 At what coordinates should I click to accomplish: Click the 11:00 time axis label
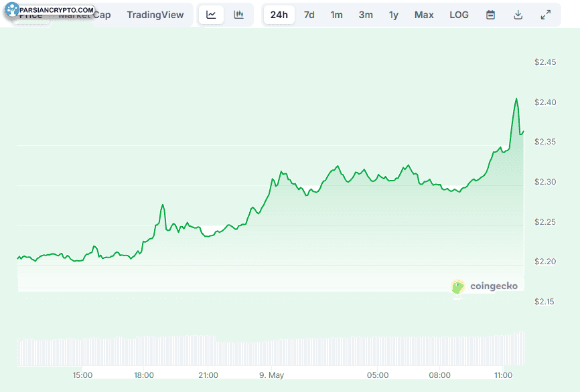coord(504,375)
